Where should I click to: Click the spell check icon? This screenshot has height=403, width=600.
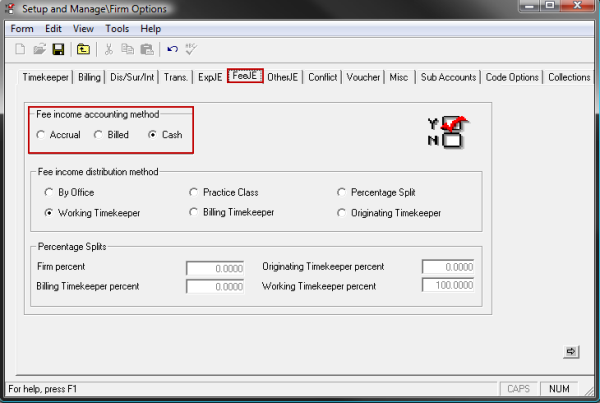193,49
